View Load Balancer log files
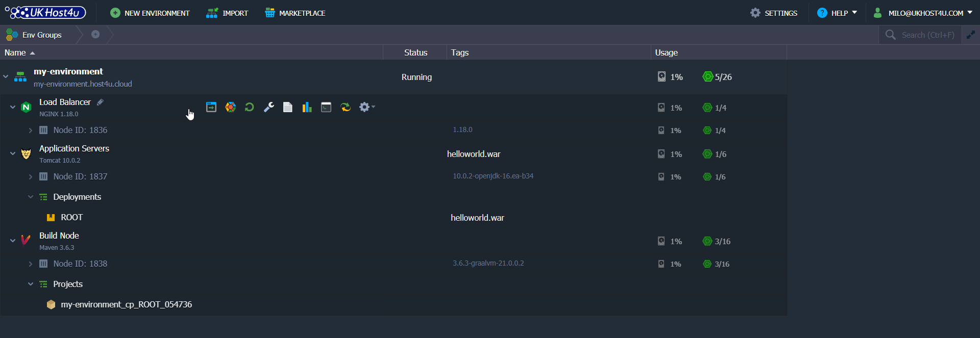 point(288,107)
